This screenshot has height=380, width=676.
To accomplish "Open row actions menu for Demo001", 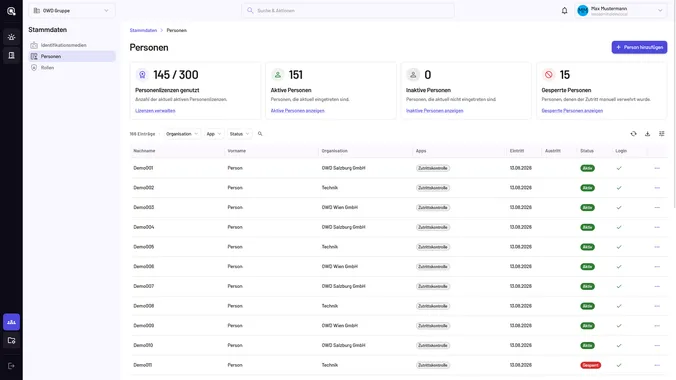I will [657, 168].
